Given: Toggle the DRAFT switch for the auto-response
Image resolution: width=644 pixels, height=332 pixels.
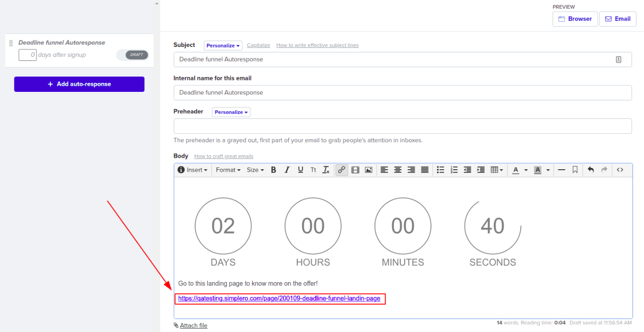Looking at the screenshot, I should (x=132, y=55).
